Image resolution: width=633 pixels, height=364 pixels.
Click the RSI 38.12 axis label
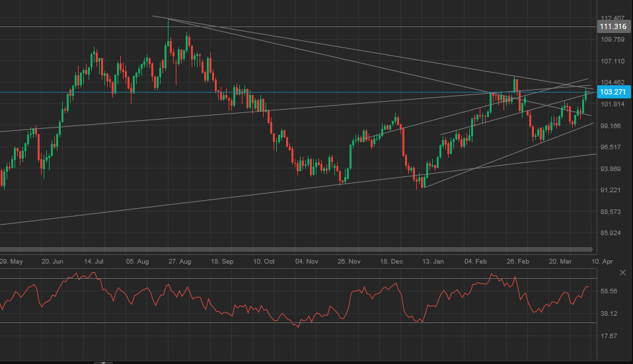[x=609, y=314]
